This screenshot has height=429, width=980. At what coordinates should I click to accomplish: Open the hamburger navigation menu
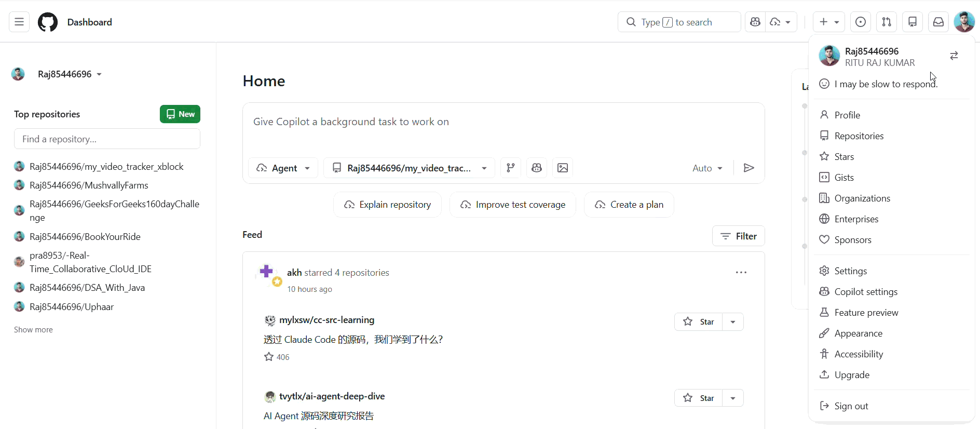pos(19,22)
